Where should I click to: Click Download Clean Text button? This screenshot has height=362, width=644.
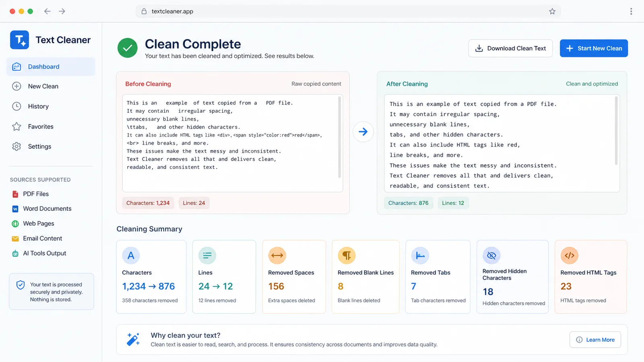[x=510, y=48]
